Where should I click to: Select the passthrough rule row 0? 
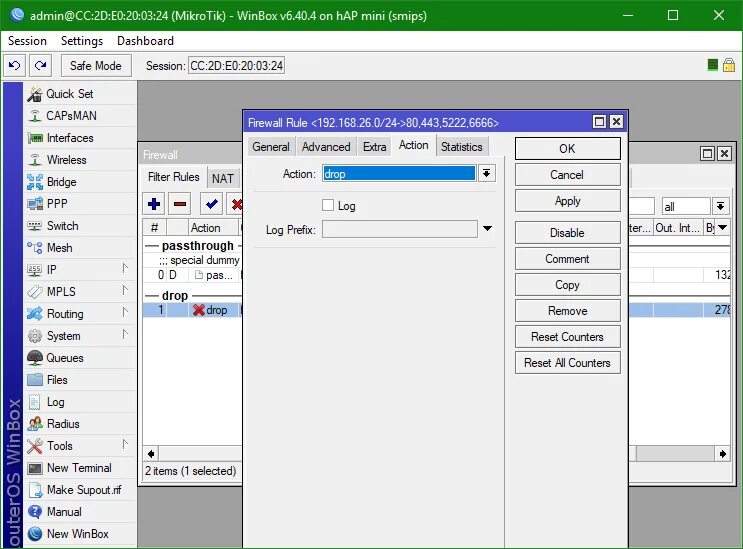(192, 275)
